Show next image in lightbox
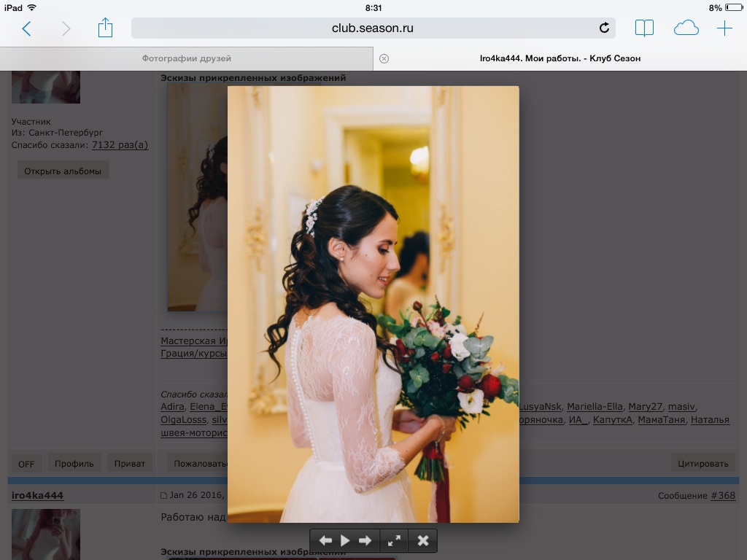The image size is (747, 560). tap(365, 540)
